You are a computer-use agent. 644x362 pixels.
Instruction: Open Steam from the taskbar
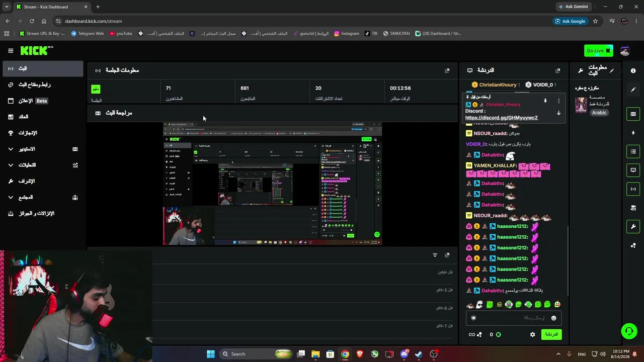pos(419,354)
